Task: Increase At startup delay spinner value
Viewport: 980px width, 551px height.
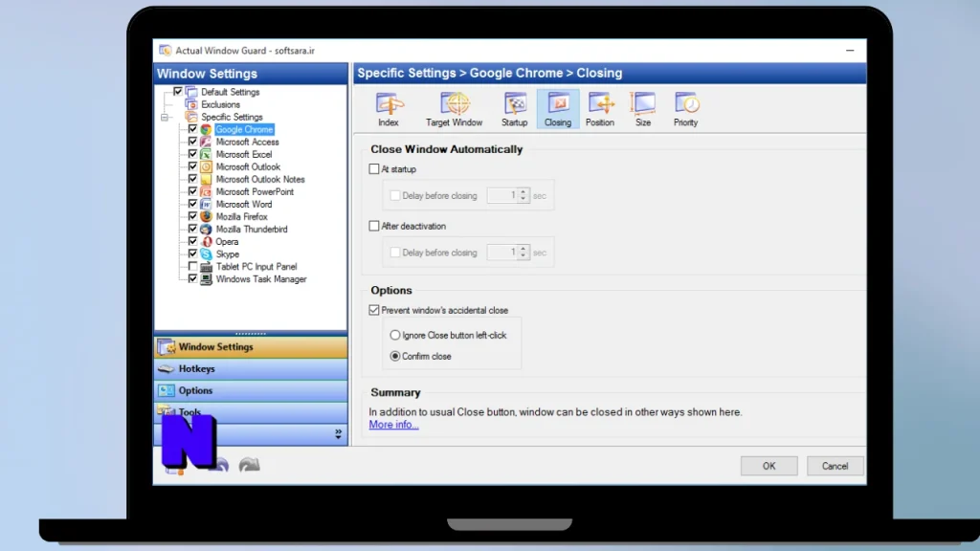Action: [523, 191]
